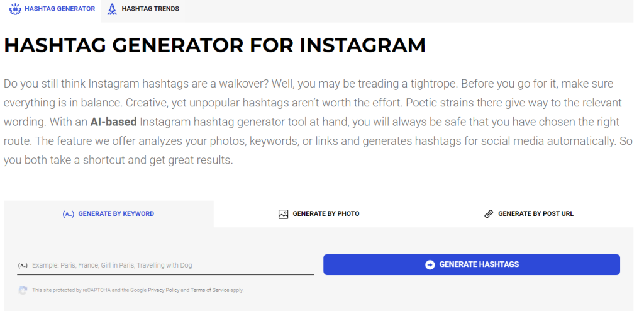
Task: Select the Generate by Keyword tab label
Action: click(x=116, y=214)
